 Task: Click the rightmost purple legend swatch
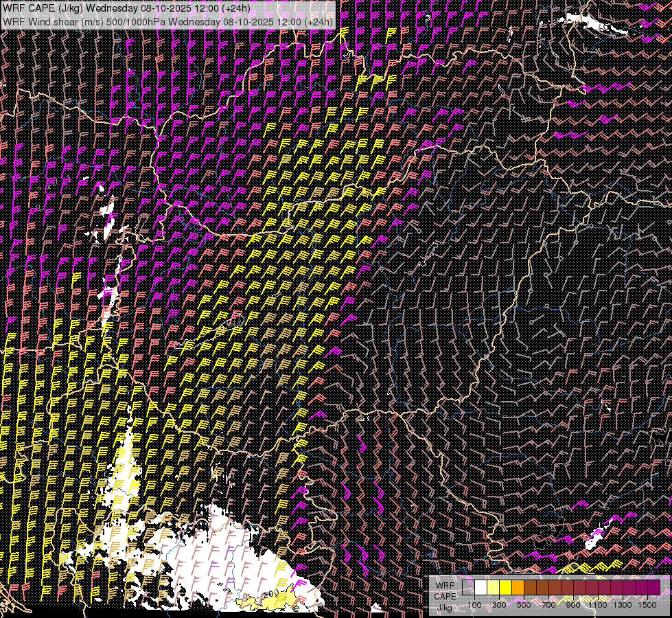(x=653, y=587)
